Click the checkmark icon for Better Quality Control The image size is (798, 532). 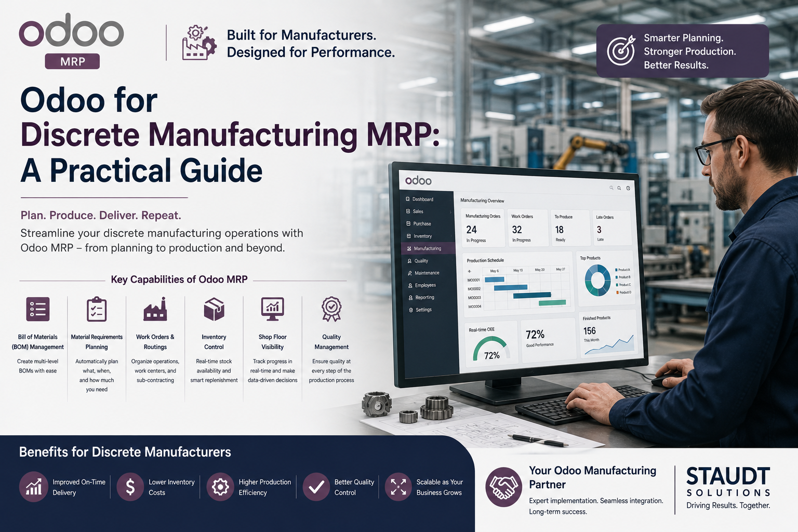click(316, 487)
